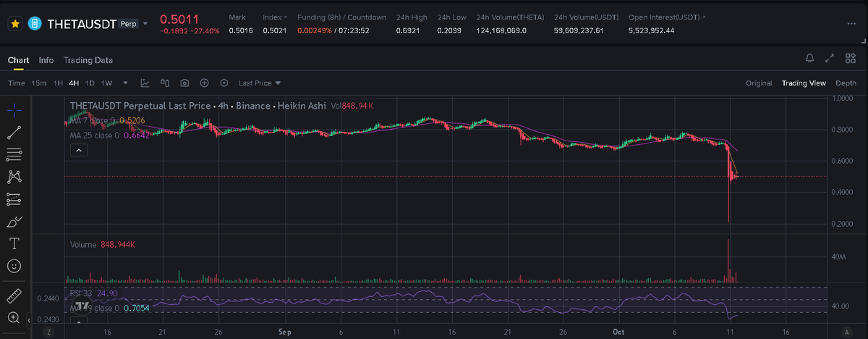Open the candlestick chart style icon

coord(165,83)
